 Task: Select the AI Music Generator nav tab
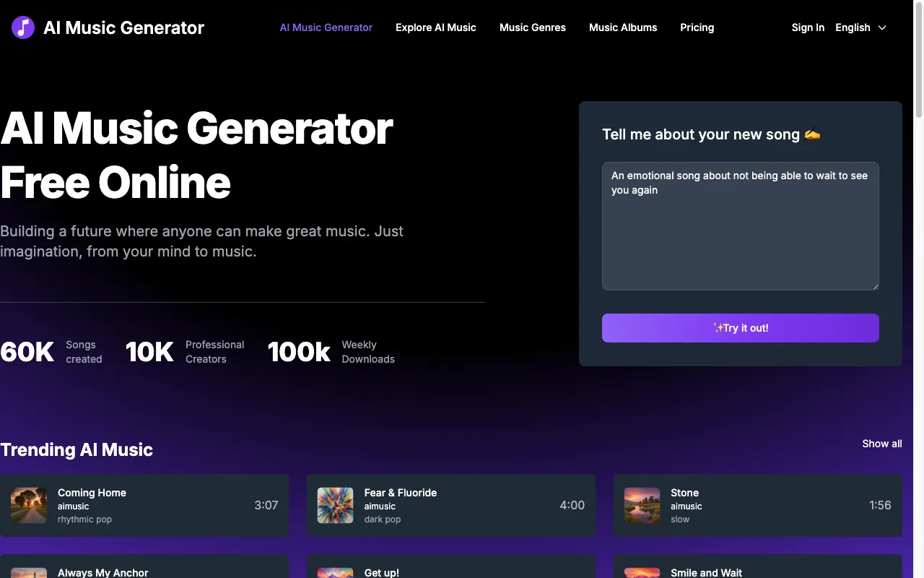[x=326, y=27]
